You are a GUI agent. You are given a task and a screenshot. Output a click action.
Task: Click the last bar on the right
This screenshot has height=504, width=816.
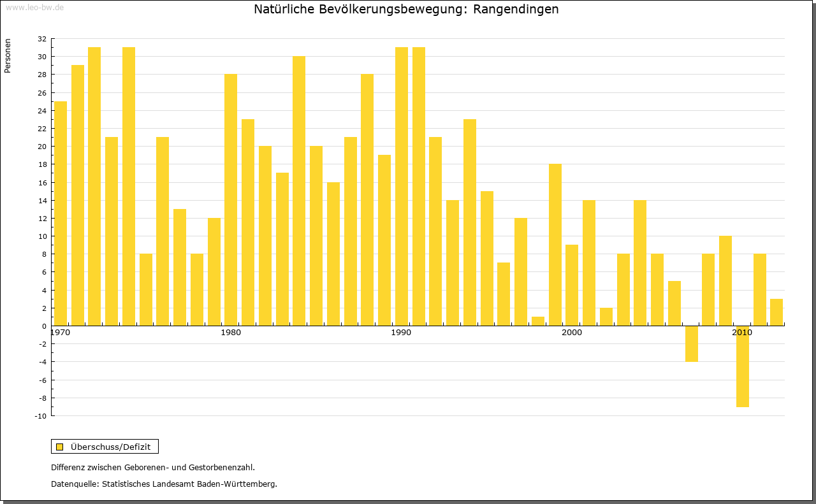pyautogui.click(x=776, y=312)
